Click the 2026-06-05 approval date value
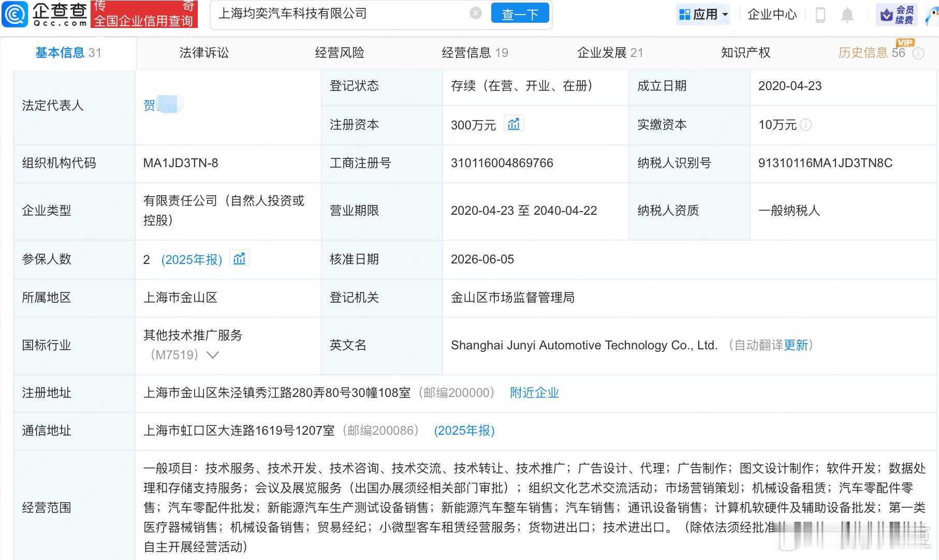 [482, 259]
